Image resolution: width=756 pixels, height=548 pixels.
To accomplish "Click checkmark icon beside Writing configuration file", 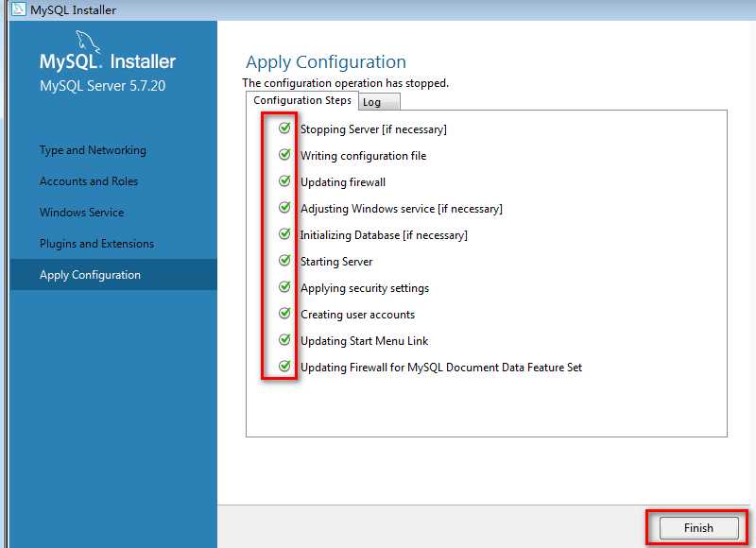I will 284,155.
